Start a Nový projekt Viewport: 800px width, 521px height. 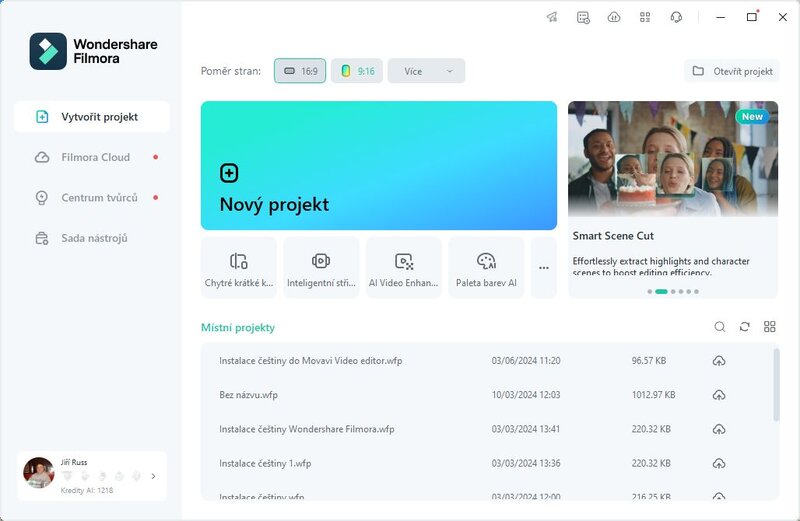(379, 165)
